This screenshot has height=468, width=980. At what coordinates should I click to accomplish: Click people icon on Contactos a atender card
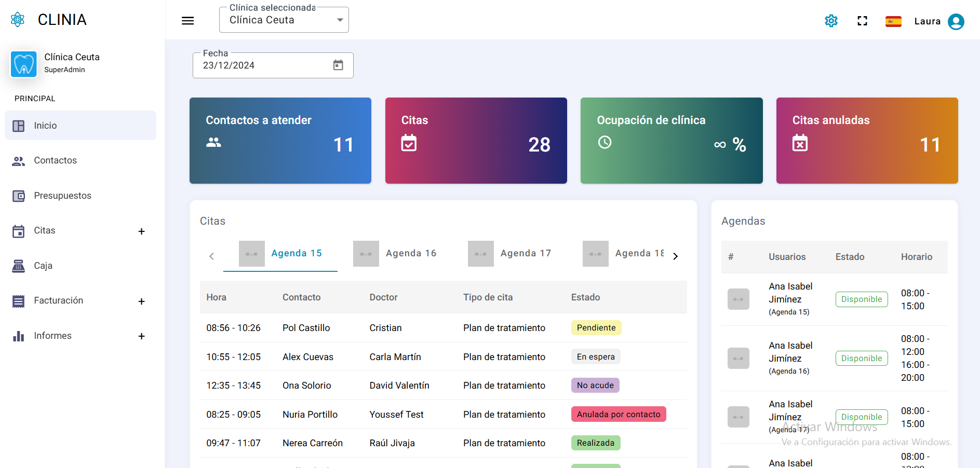point(213,142)
